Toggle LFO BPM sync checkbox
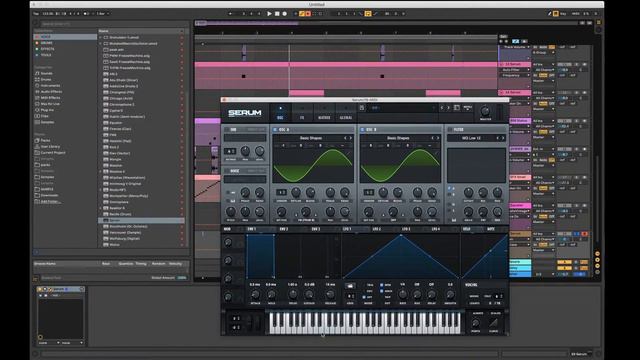The height and width of the screenshot is (360, 640). coord(382,285)
